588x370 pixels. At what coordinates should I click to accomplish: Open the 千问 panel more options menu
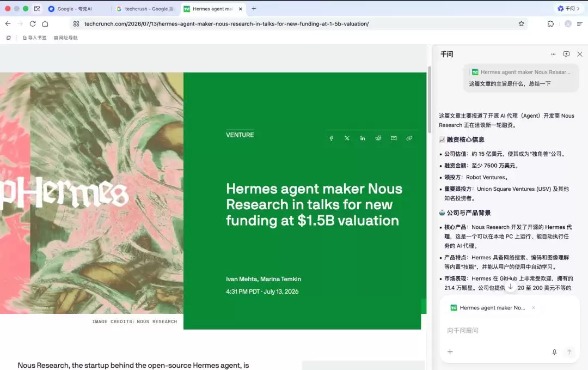[x=553, y=54]
